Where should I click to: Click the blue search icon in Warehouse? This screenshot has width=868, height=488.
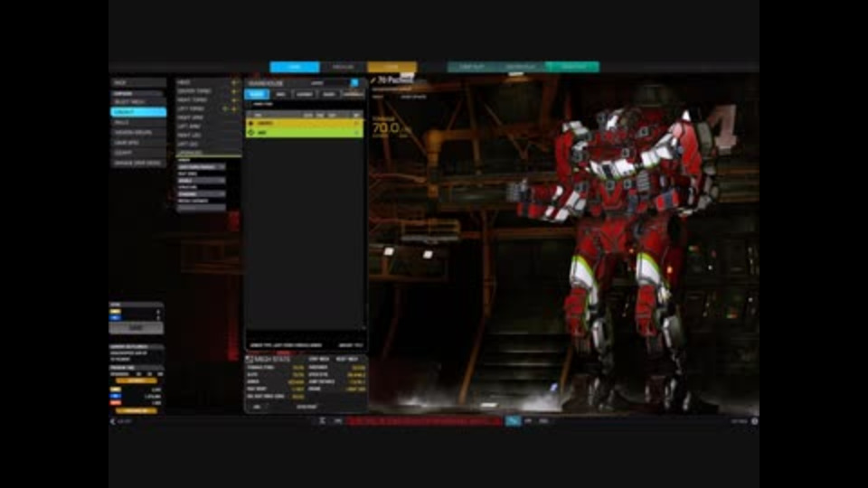[x=354, y=82]
